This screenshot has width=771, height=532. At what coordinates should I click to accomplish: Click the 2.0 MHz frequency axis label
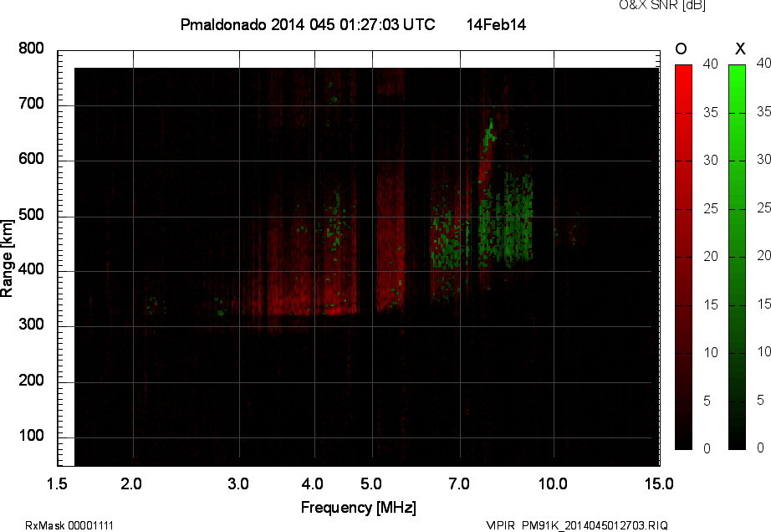click(x=131, y=484)
